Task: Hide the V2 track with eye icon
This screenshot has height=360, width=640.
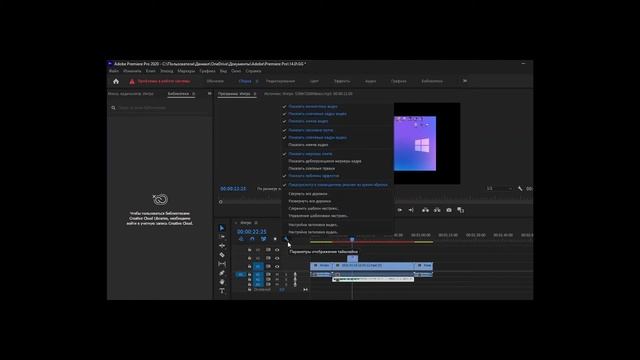Action: click(x=277, y=258)
